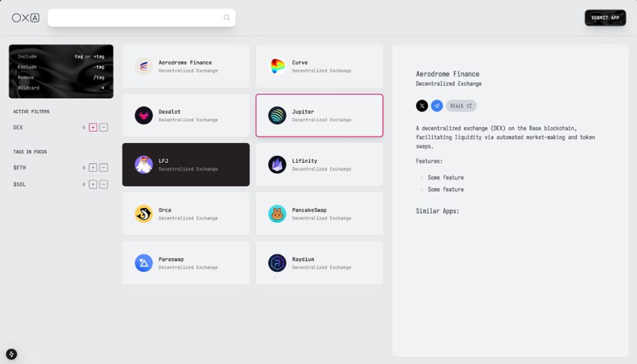Select the Dexalot card title
This screenshot has width=637, height=364.
[x=169, y=111]
